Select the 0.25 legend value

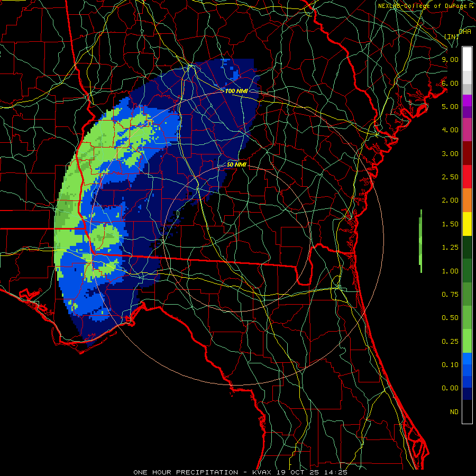click(x=450, y=342)
